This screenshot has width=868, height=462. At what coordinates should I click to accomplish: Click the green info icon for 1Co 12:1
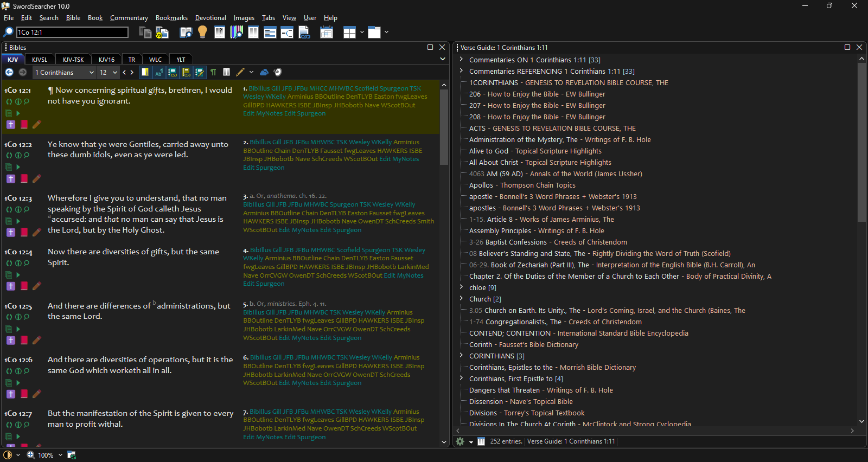coord(18,101)
